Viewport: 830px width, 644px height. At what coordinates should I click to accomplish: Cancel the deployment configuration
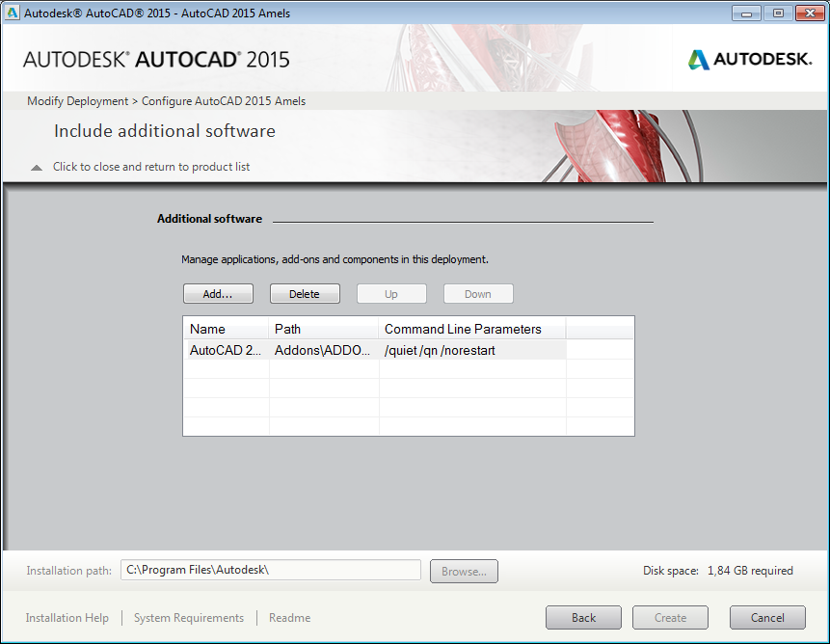[x=768, y=618]
